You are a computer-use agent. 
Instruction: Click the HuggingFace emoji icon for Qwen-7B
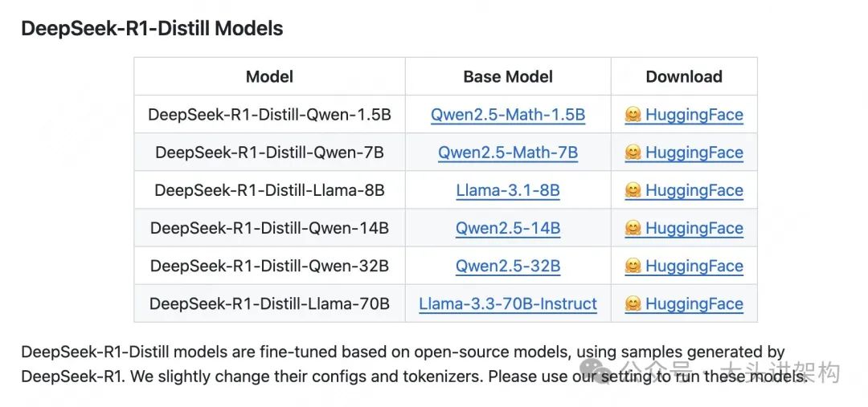click(x=633, y=153)
